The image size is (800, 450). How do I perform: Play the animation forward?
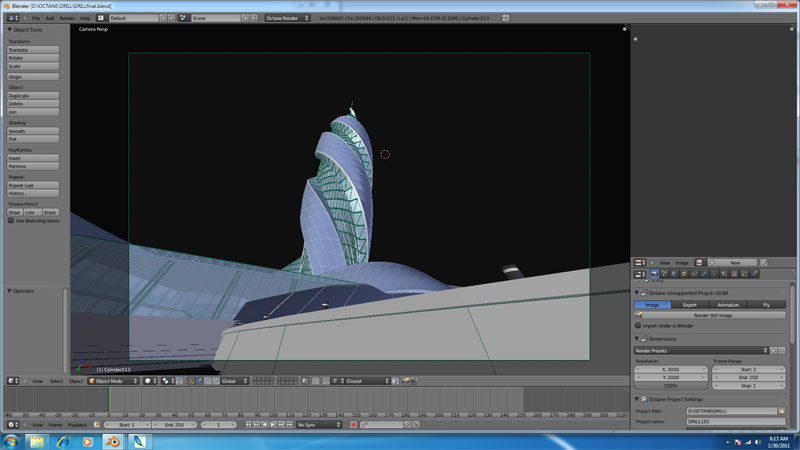click(273, 424)
